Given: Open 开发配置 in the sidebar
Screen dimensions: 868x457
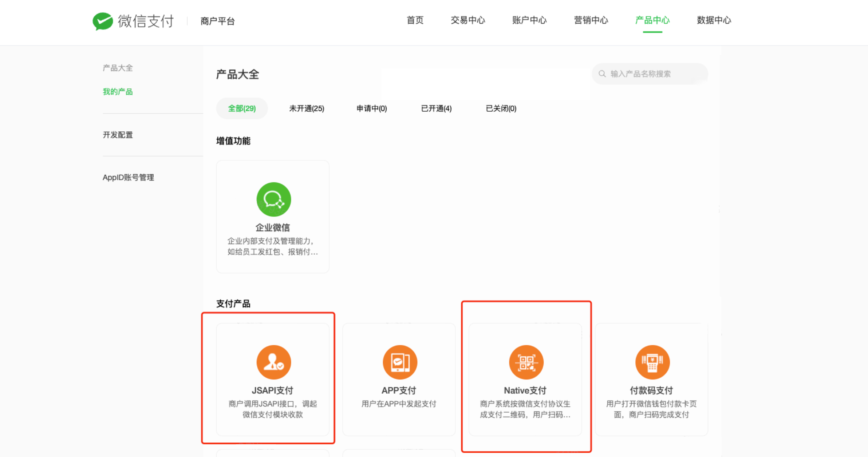Looking at the screenshot, I should tap(118, 135).
